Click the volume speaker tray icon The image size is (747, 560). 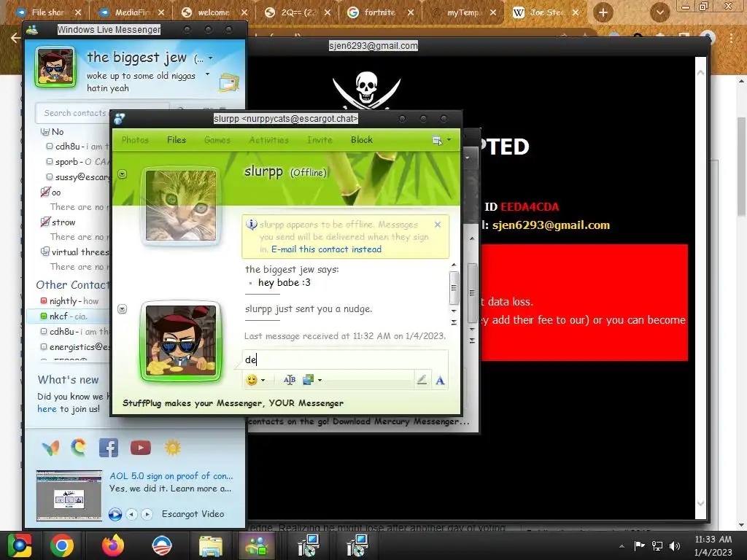[x=675, y=545]
